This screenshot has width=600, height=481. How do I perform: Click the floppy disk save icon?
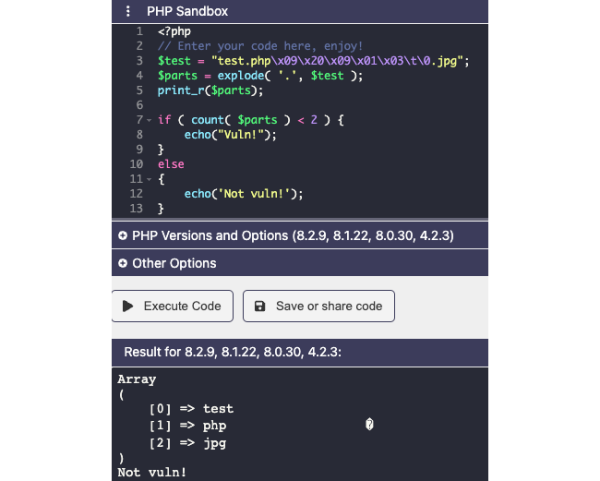(x=260, y=306)
